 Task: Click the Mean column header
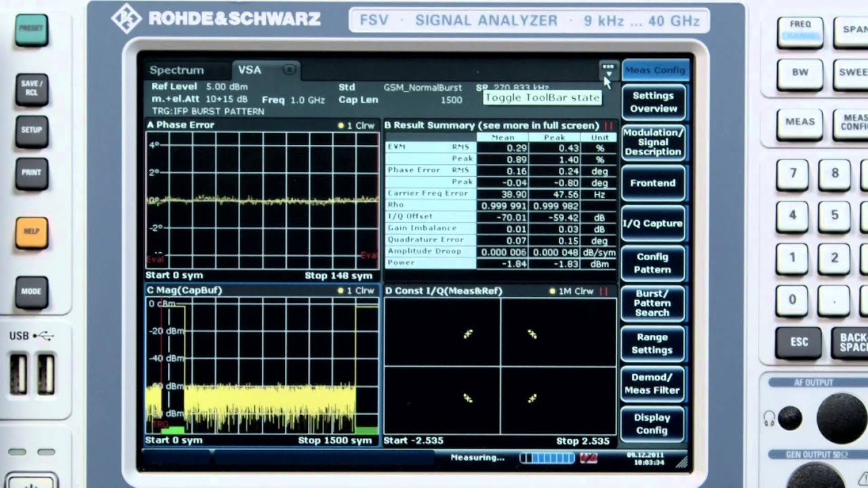coord(503,137)
